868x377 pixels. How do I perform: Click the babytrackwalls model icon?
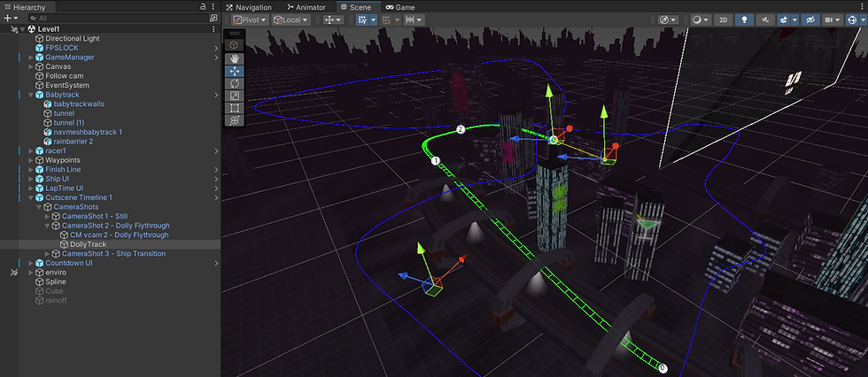48,104
